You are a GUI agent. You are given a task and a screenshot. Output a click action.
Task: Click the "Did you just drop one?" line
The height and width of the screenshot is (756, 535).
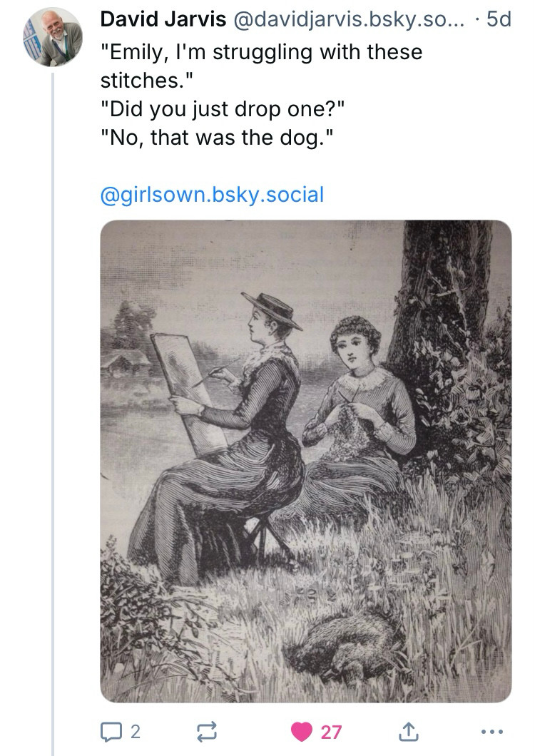click(223, 109)
